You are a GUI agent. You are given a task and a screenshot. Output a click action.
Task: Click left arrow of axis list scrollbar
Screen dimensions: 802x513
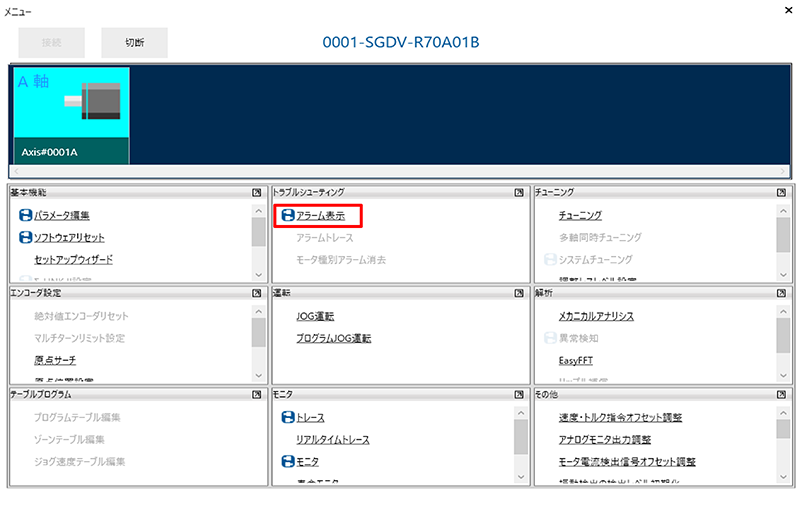point(16,171)
